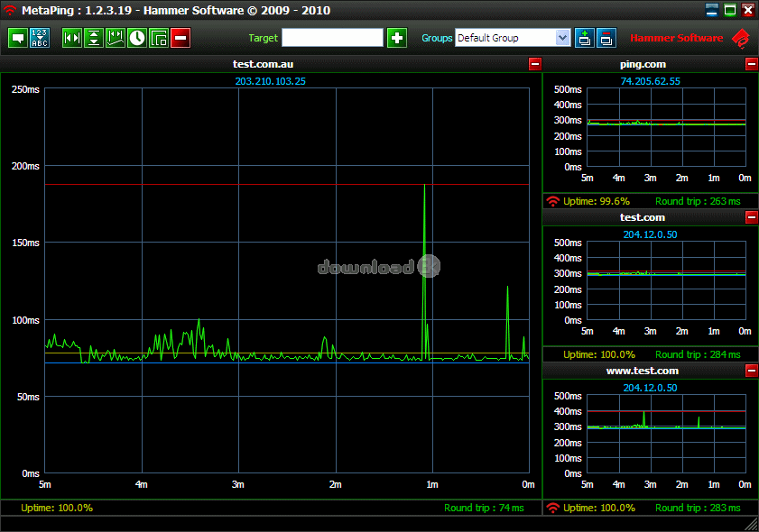Click the green plus add target button
The width and height of the screenshot is (759, 532).
click(x=397, y=38)
